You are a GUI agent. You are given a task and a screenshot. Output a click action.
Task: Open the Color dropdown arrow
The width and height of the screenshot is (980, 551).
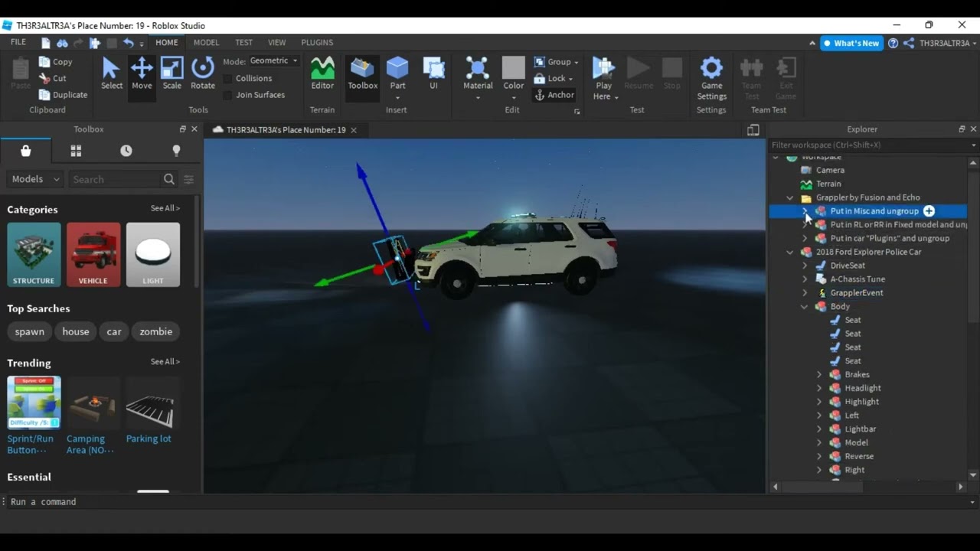[514, 97]
